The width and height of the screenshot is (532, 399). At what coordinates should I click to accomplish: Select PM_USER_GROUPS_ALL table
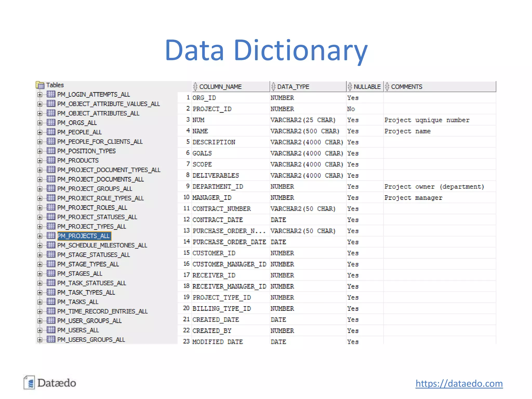pos(89,321)
